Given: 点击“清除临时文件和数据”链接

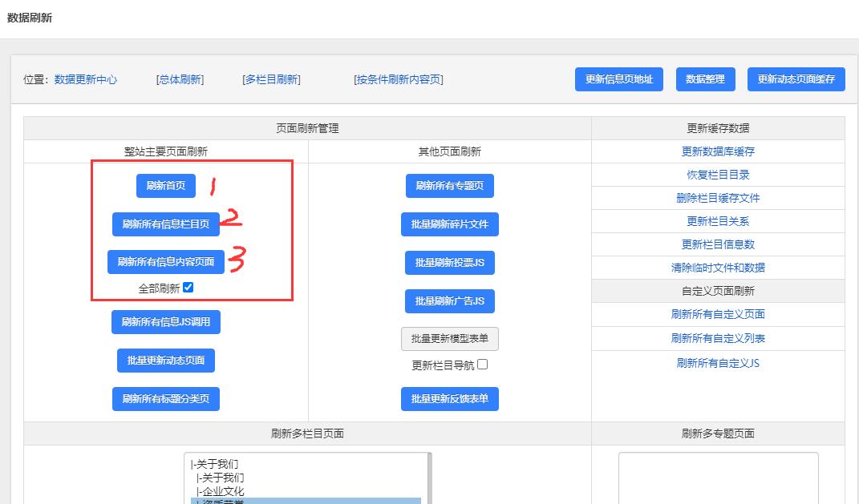Looking at the screenshot, I should (x=718, y=267).
